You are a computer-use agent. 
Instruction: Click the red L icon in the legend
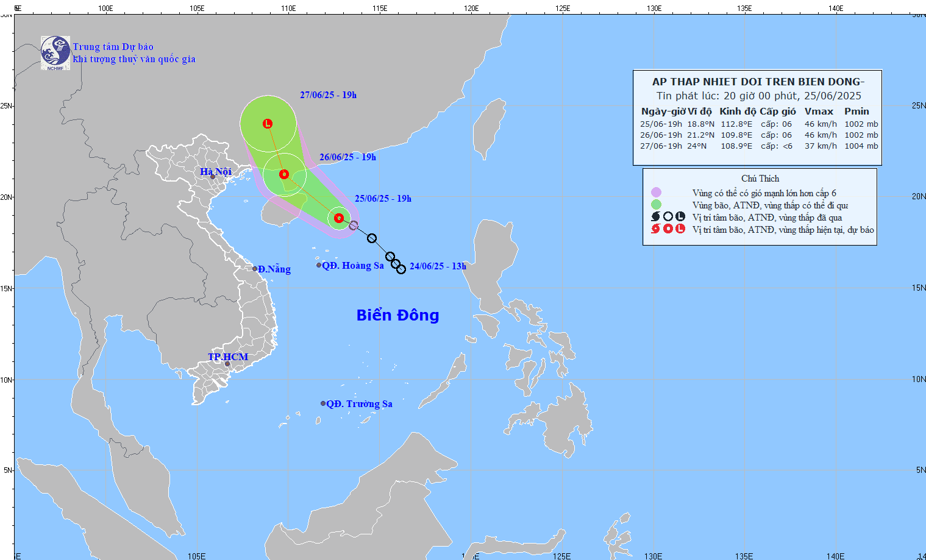tap(680, 229)
